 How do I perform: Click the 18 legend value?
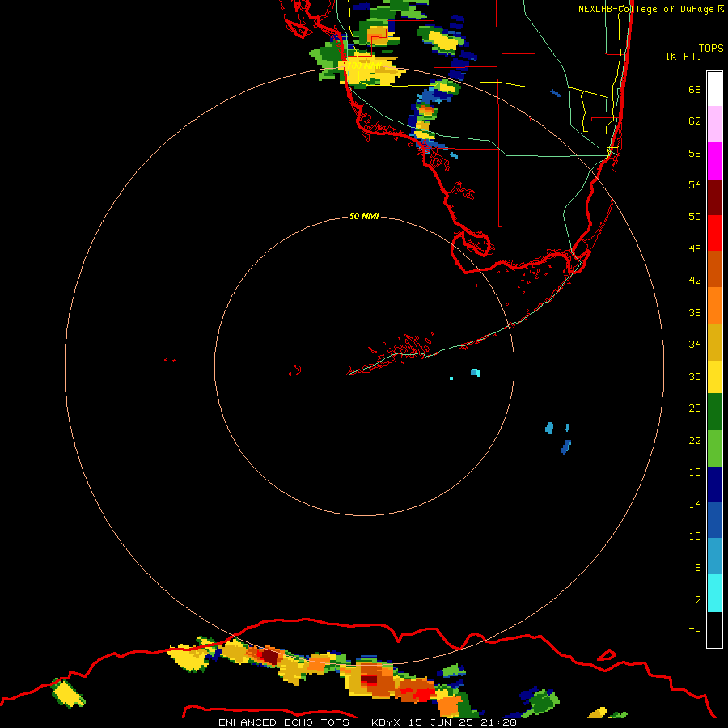tap(695, 472)
